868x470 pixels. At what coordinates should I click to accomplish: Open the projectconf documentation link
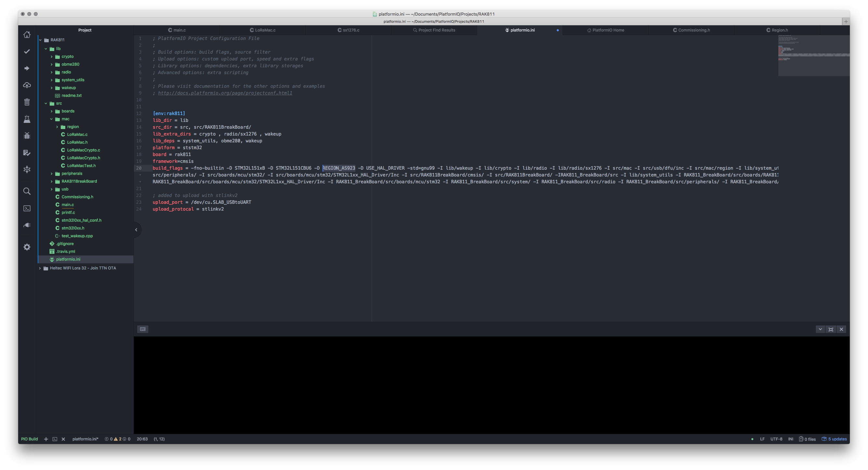[x=225, y=93]
